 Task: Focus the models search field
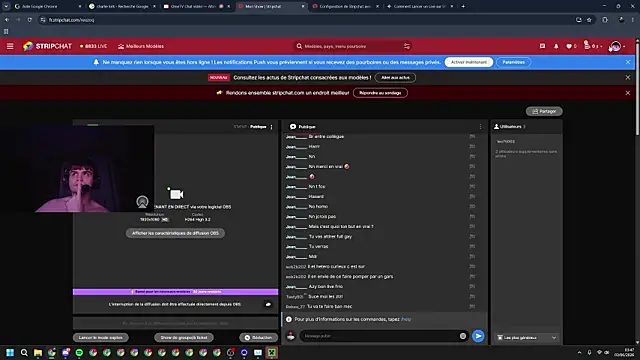(352, 46)
